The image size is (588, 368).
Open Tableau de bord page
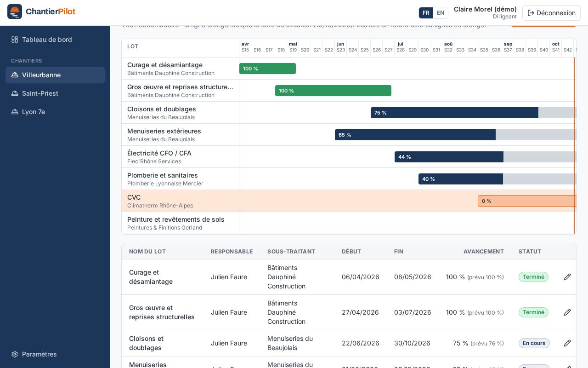coord(55,40)
